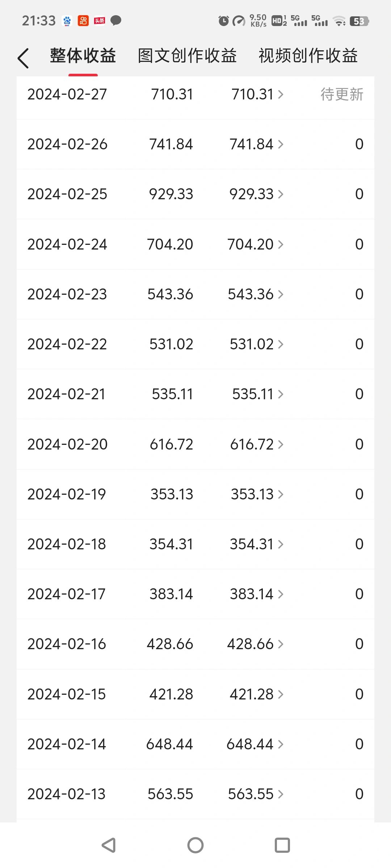Select the 整体收益 tab
The image size is (391, 868).
pyautogui.click(x=83, y=56)
